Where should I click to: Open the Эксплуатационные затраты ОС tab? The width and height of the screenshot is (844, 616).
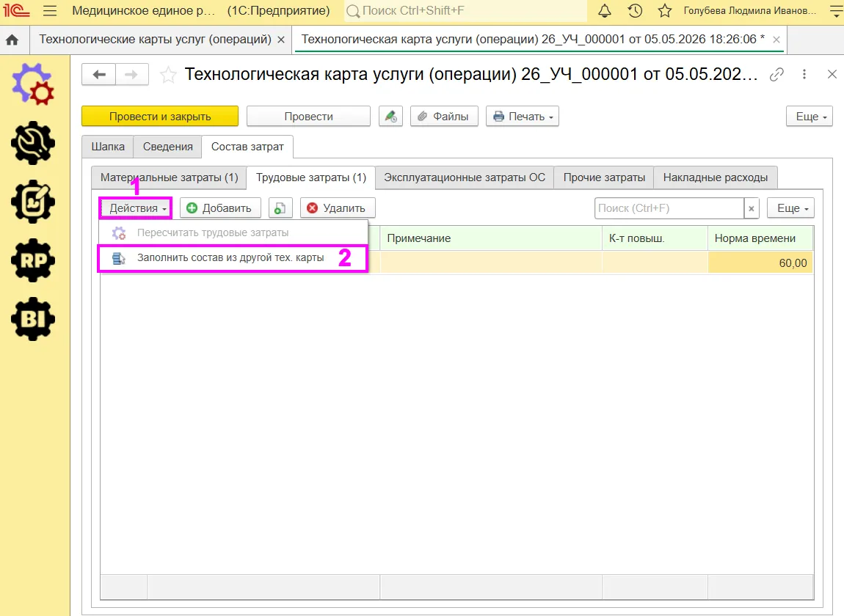465,177
